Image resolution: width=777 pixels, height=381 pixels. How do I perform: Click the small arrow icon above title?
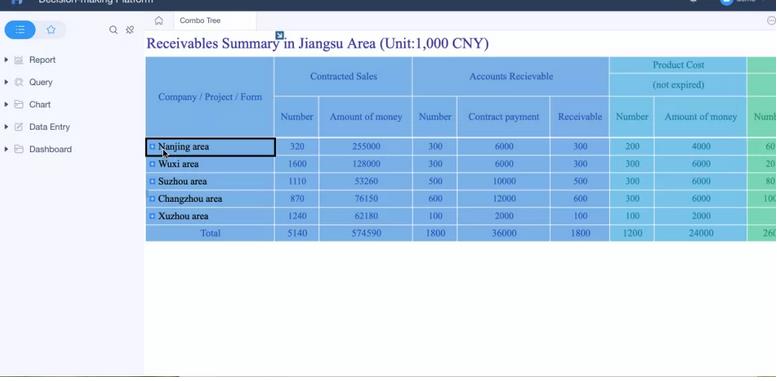pyautogui.click(x=279, y=35)
